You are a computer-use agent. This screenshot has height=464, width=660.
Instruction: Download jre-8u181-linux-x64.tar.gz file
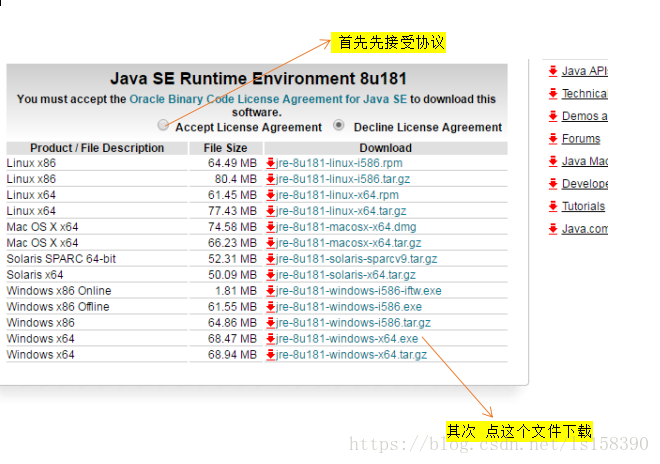341,211
